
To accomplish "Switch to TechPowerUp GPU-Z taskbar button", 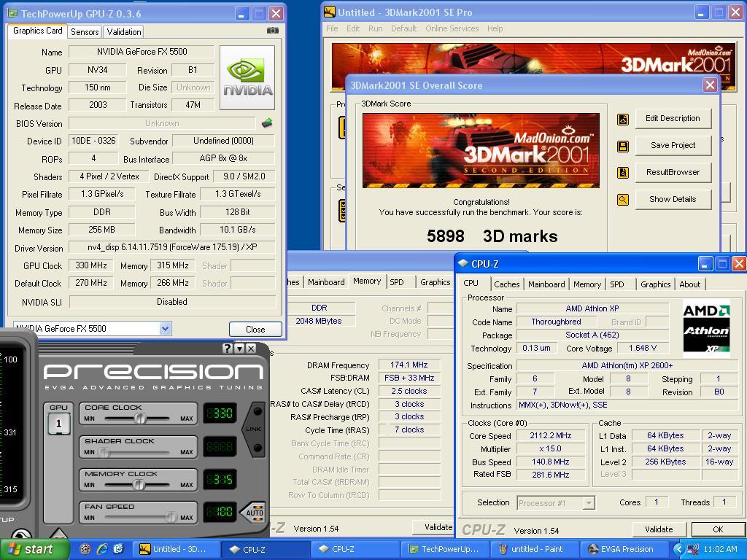I will point(446,549).
